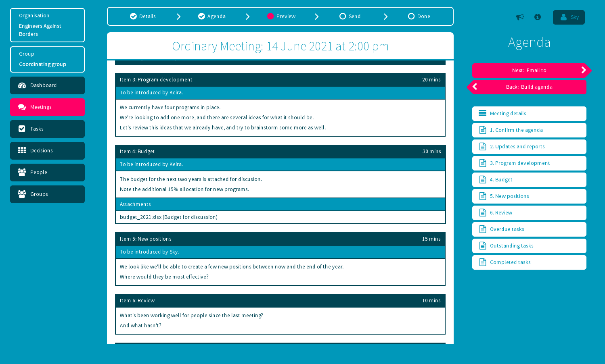Click the checked Details step
Viewport: 605px width, 364px height.
click(x=143, y=17)
